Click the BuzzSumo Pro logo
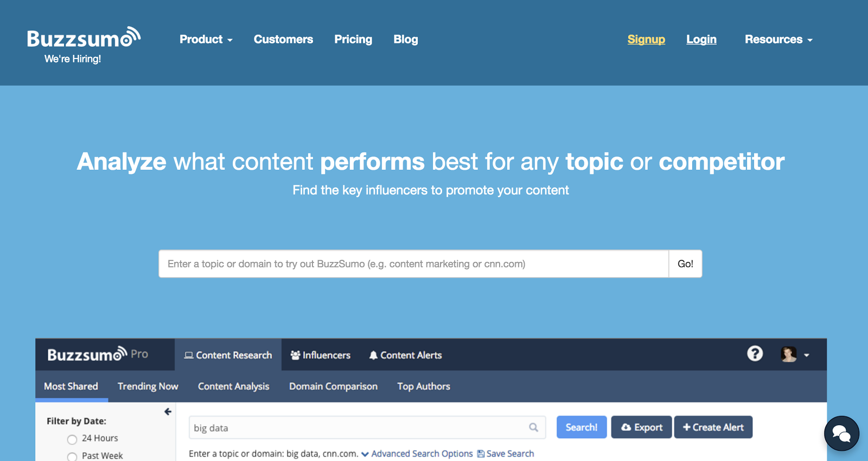This screenshot has width=868, height=461. [x=98, y=354]
